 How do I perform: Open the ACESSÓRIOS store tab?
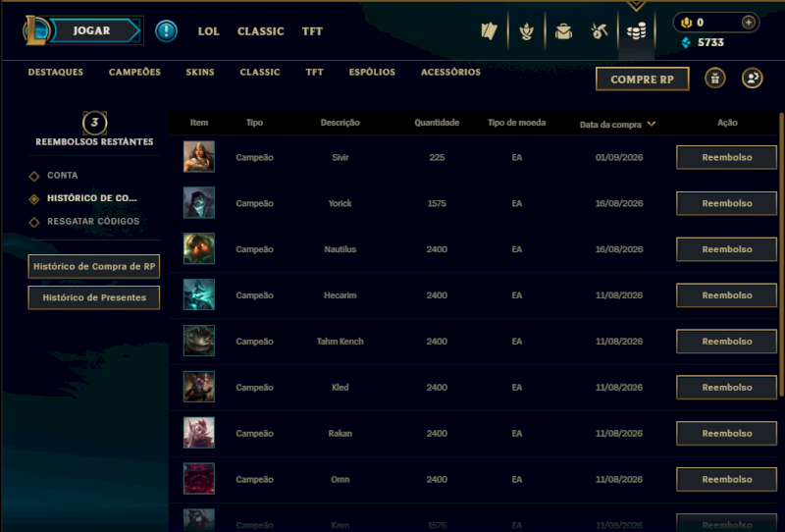click(450, 72)
